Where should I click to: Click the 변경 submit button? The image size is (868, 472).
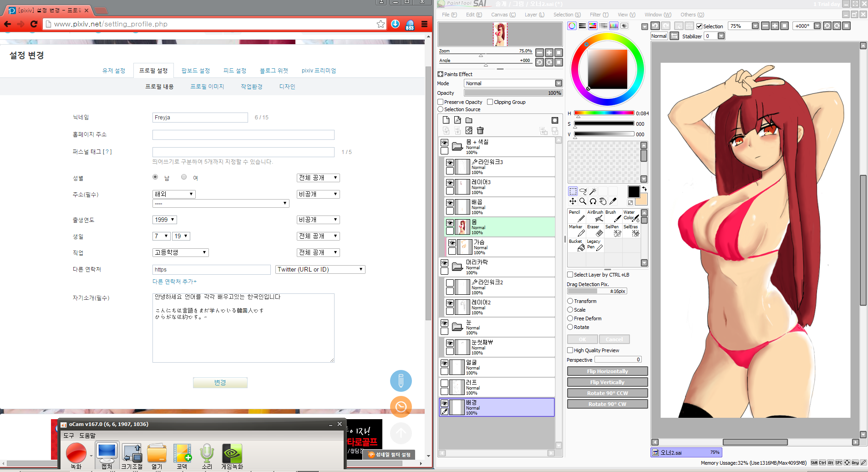220,383
